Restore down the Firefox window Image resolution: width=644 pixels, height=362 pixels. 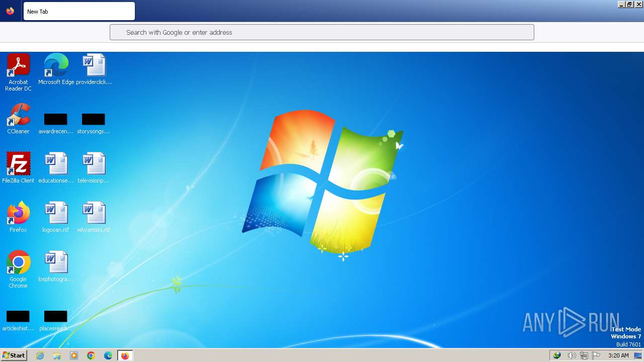coord(629,4)
